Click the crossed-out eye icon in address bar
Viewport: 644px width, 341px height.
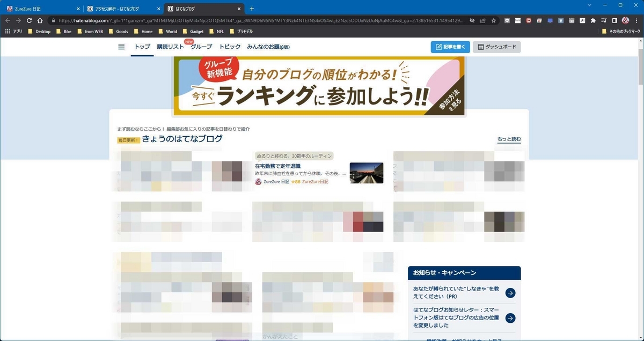(472, 20)
